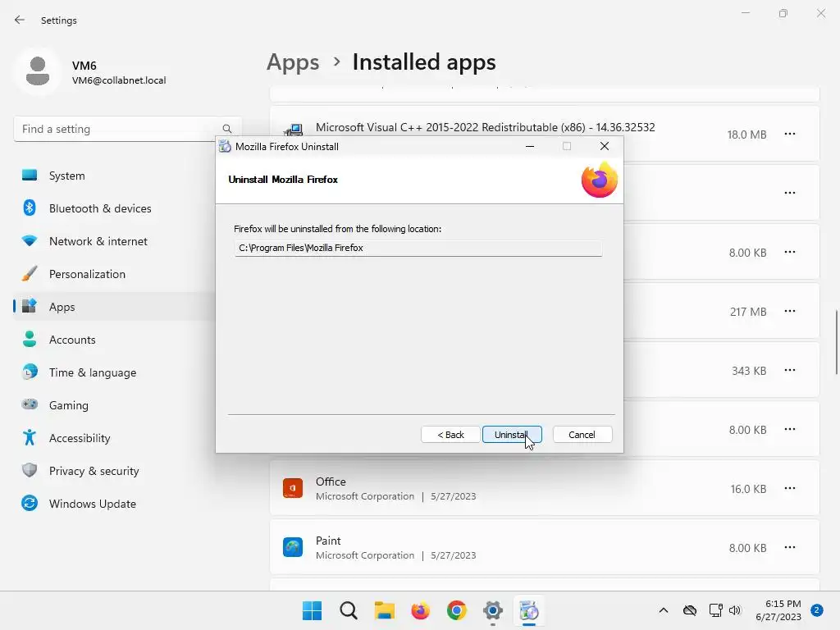Image resolution: width=840 pixels, height=630 pixels.
Task: Click the search magnifier in Find a setting
Action: tap(227, 129)
